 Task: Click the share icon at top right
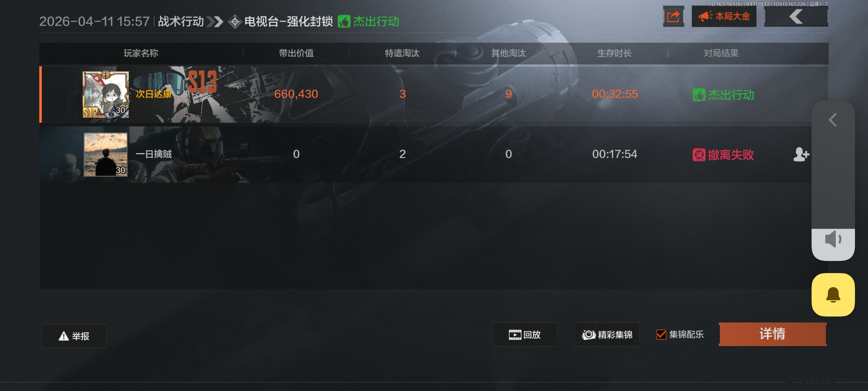click(x=673, y=16)
